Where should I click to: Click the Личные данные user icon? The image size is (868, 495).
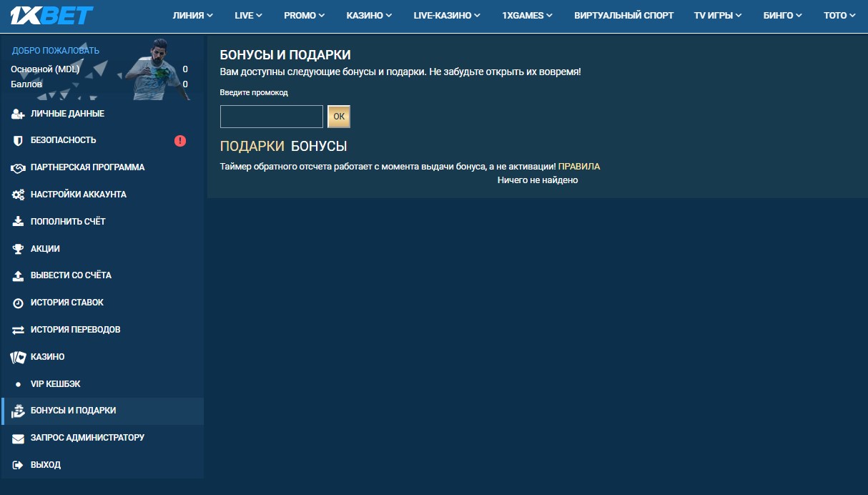click(x=18, y=114)
